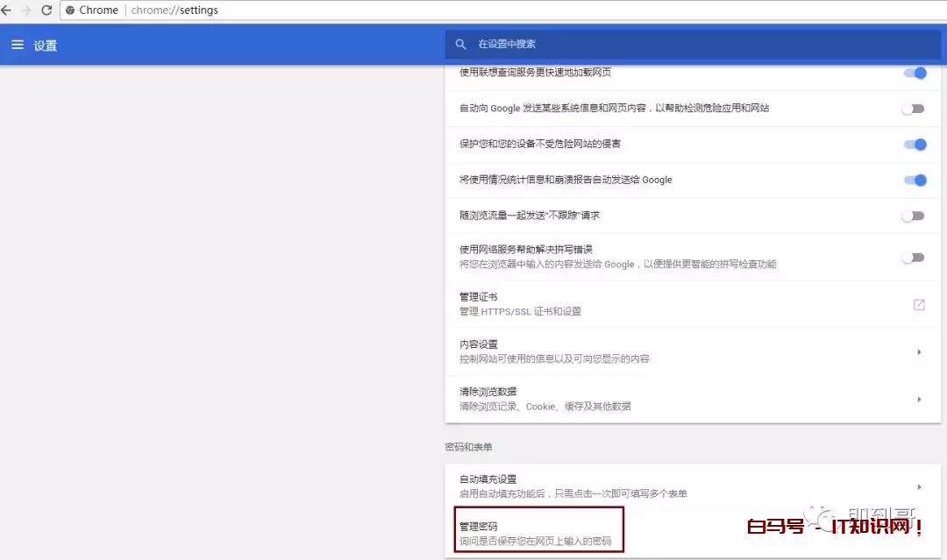
Task: Open 管理证书 via its external link icon
Action: 918,304
